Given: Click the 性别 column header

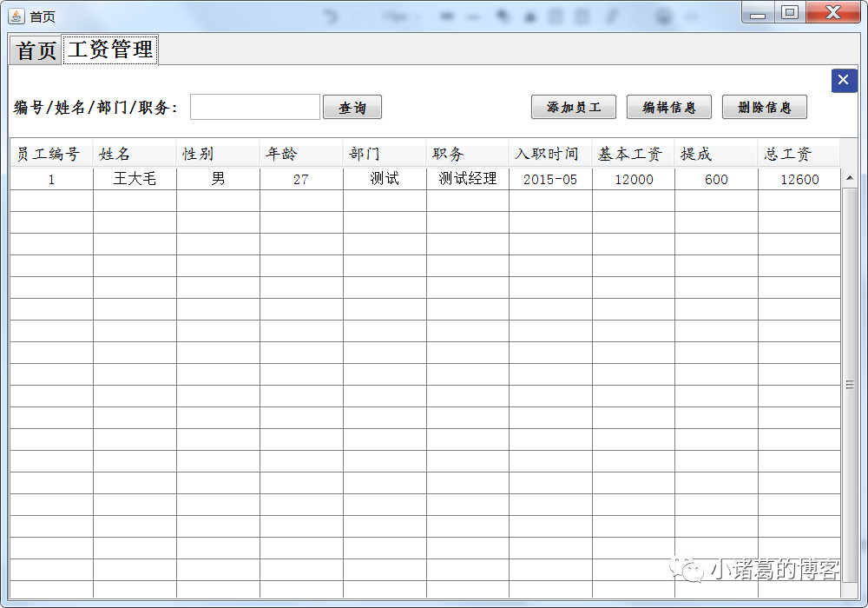Looking at the screenshot, I should point(218,154).
